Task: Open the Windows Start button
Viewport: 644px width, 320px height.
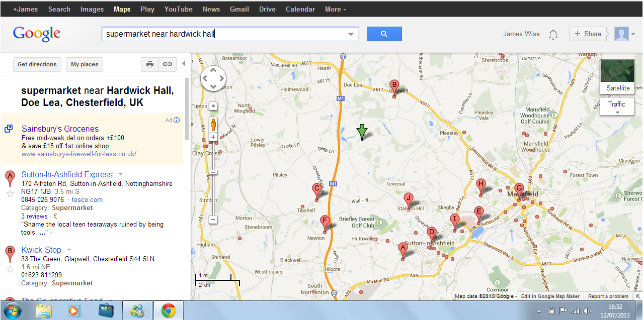Action: [x=13, y=310]
